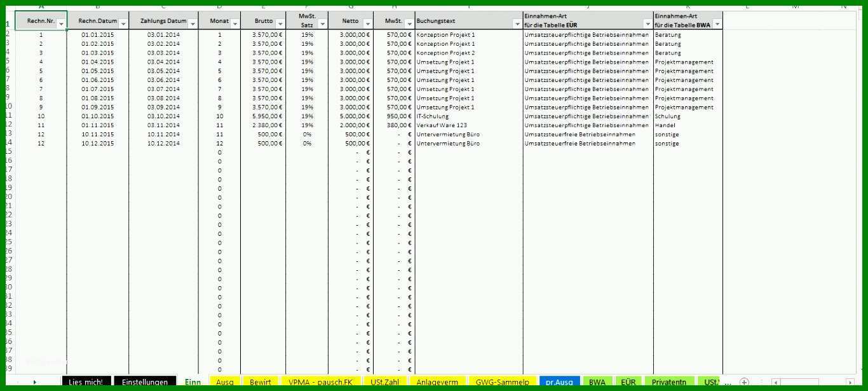The image size is (868, 391).
Task: Switch to the USt.Zahl sheet tab
Action: (x=385, y=382)
